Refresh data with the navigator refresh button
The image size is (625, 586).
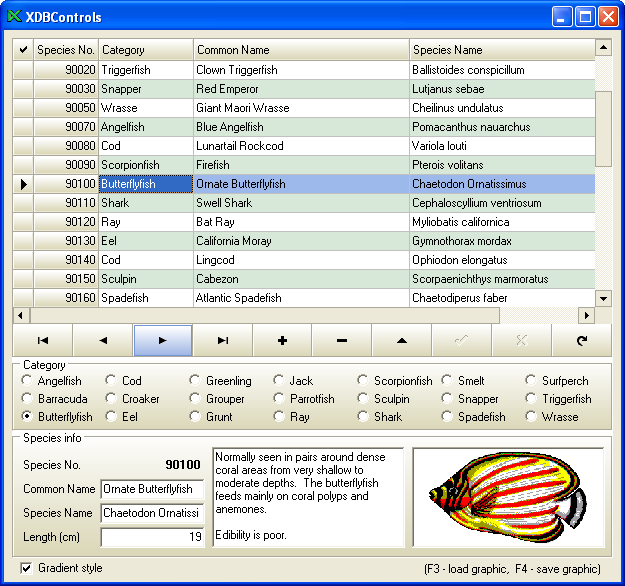tap(581, 341)
